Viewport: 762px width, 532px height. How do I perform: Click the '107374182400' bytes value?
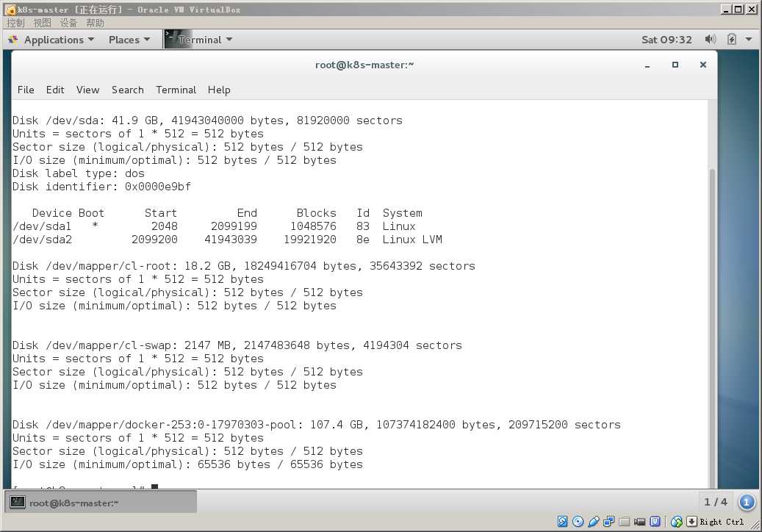[415, 425]
